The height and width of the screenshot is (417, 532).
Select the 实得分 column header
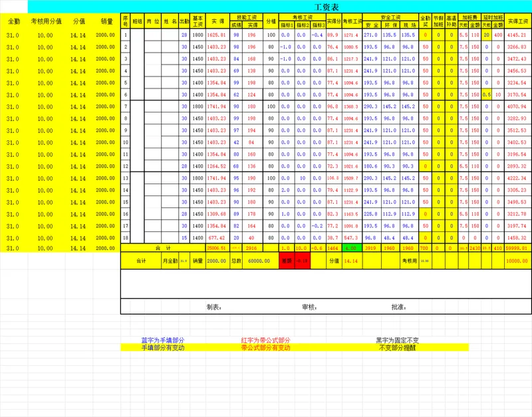(334, 21)
